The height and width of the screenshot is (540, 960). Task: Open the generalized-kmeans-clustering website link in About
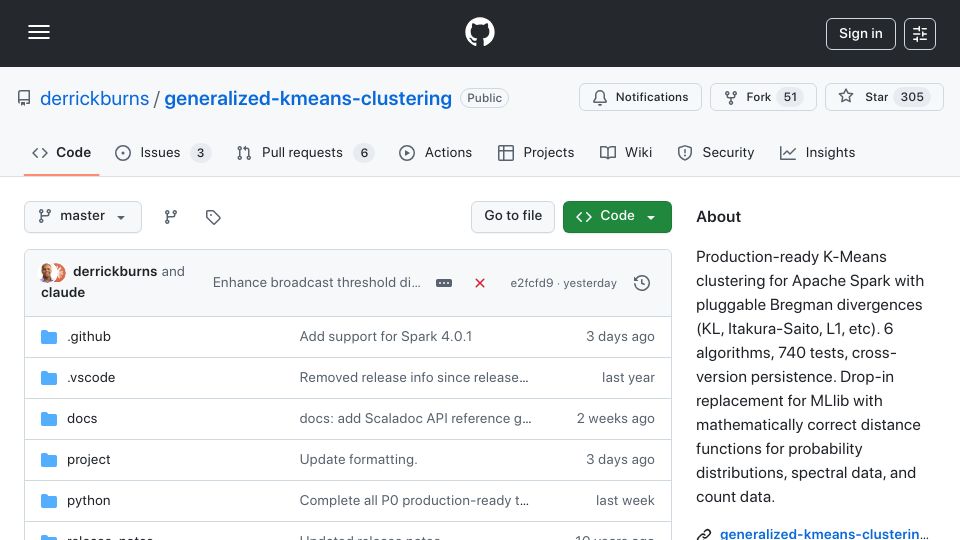pos(824,534)
